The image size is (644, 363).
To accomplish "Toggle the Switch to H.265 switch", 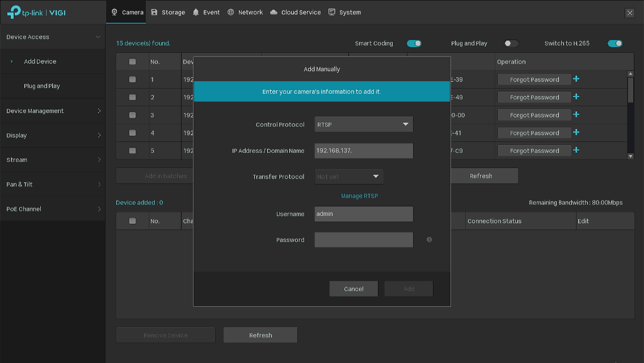I will point(615,43).
